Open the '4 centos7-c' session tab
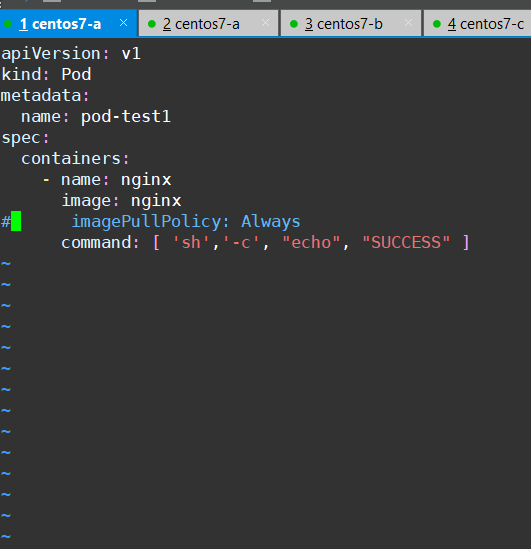Screen dimensions: 531x549 [x=477, y=23]
